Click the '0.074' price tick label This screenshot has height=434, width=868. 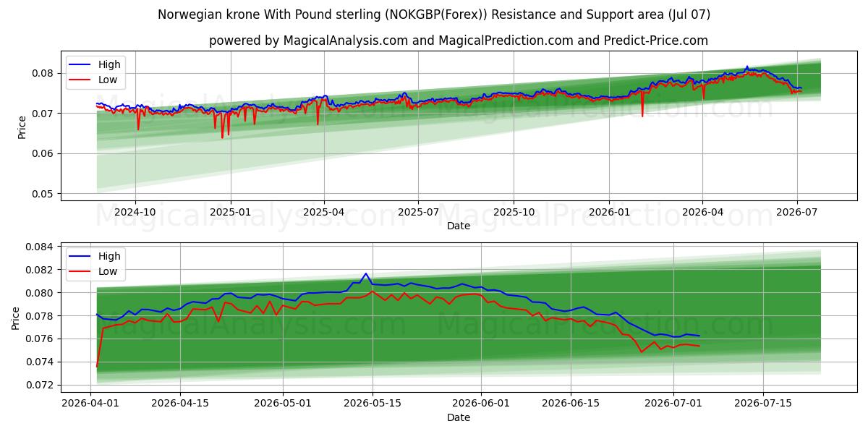tap(41, 362)
